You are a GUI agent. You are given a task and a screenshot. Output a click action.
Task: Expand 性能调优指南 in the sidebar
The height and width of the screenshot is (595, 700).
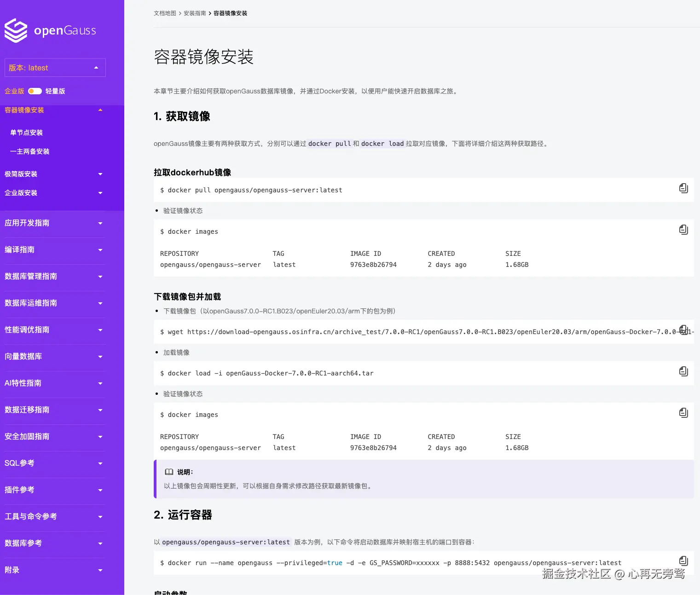(x=100, y=330)
